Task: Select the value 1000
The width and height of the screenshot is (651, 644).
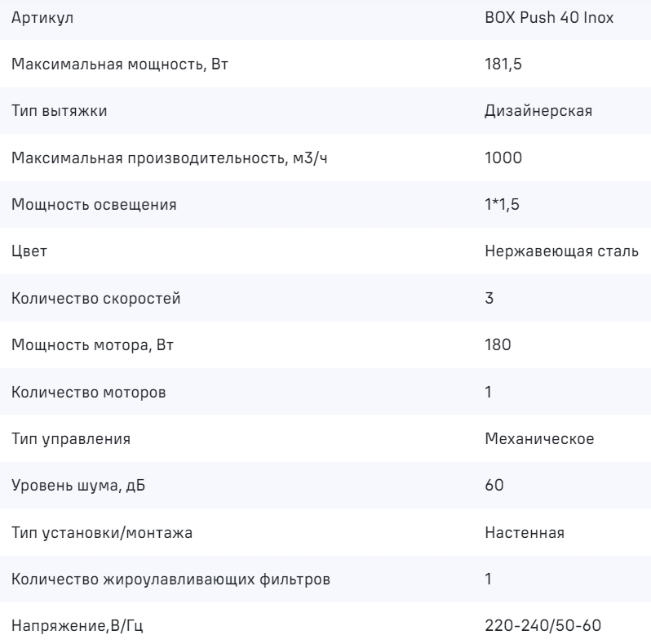Action: coord(499,158)
